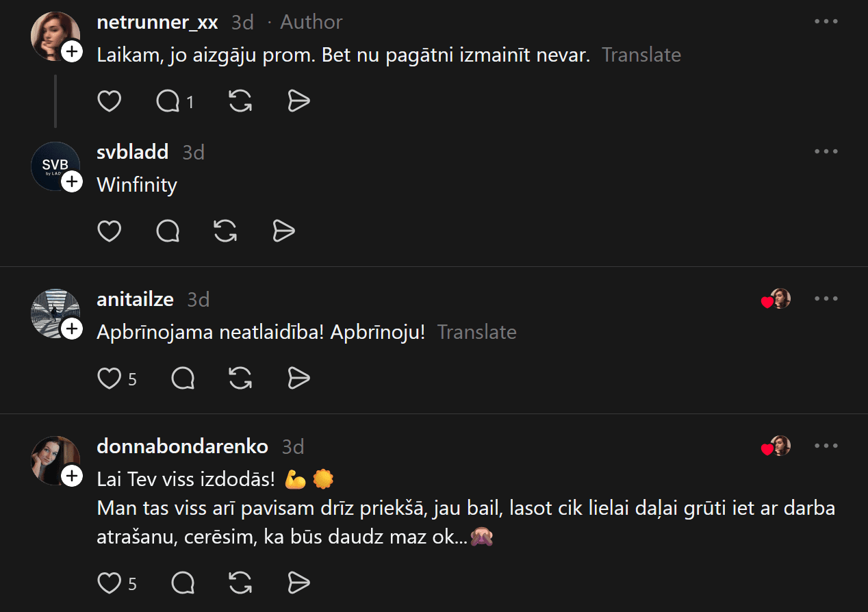
Task: Like donnabondarenko's comment
Action: point(110,583)
